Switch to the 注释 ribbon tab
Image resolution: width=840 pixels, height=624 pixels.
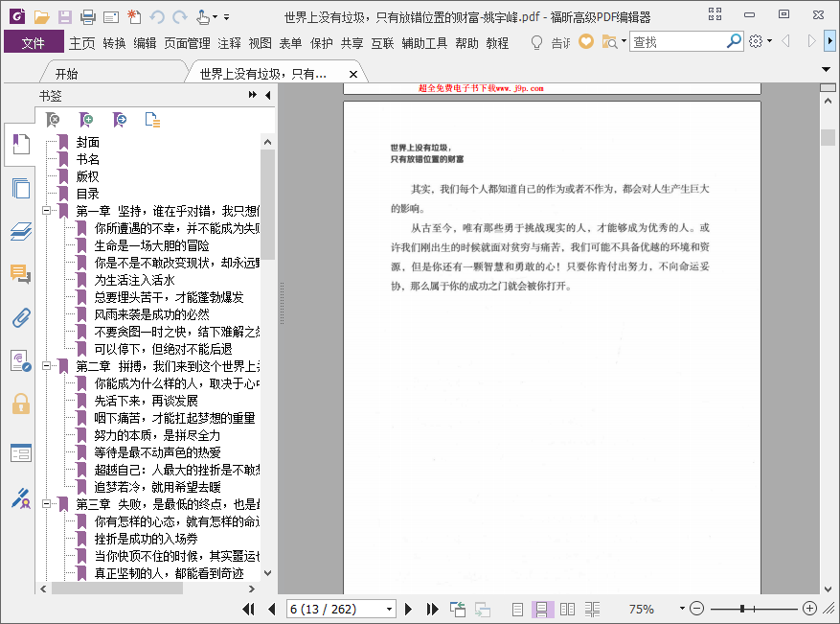(x=229, y=43)
